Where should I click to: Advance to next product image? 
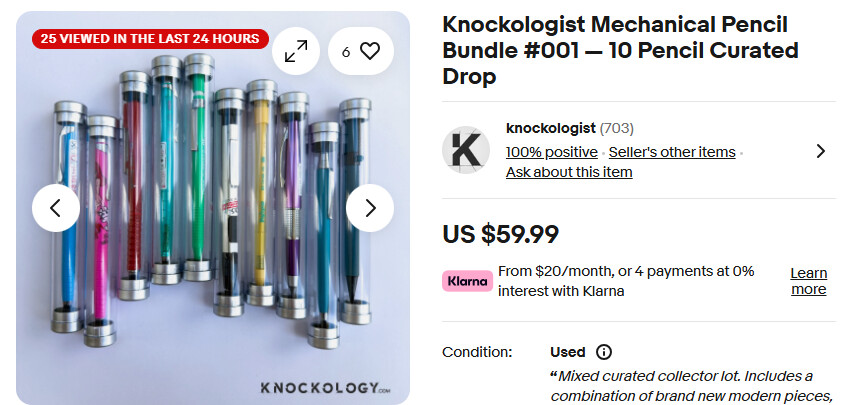tap(370, 208)
